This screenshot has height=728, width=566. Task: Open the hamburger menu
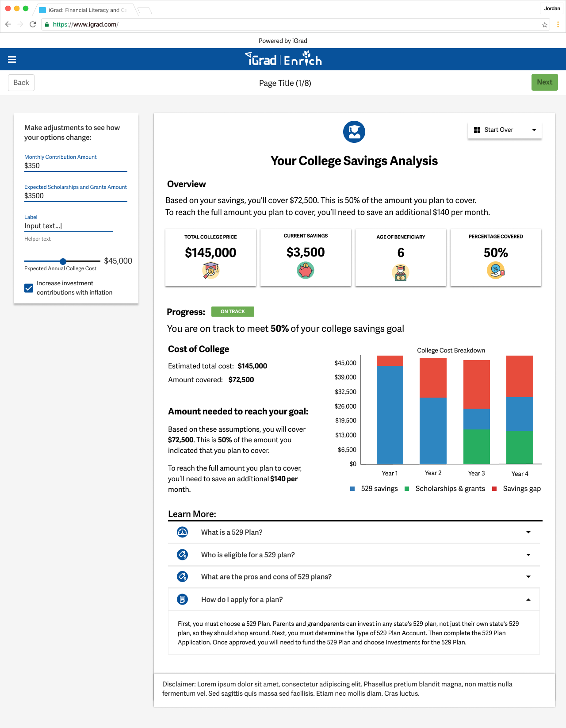point(12,59)
